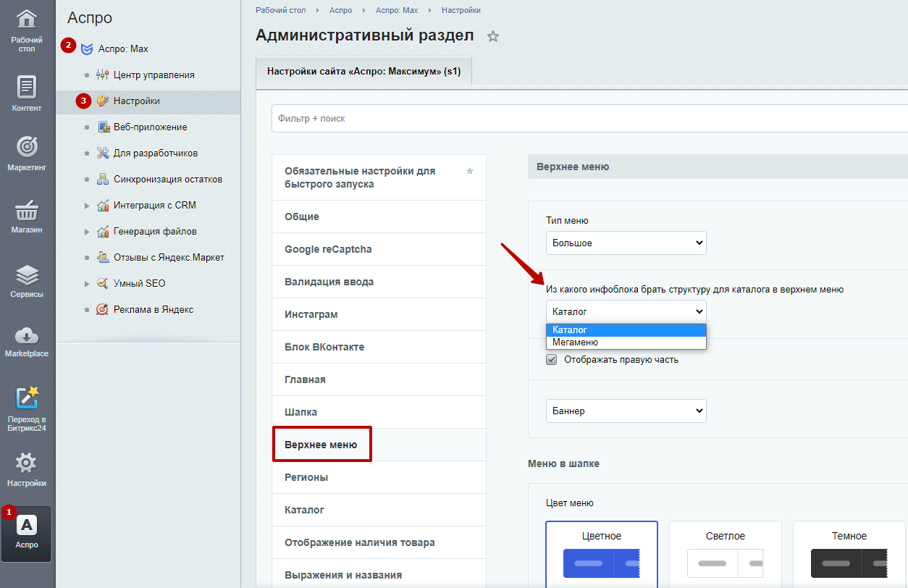Open the gear Настройки sidebar icon
Viewport: 908px width, 588px height.
tap(27, 463)
